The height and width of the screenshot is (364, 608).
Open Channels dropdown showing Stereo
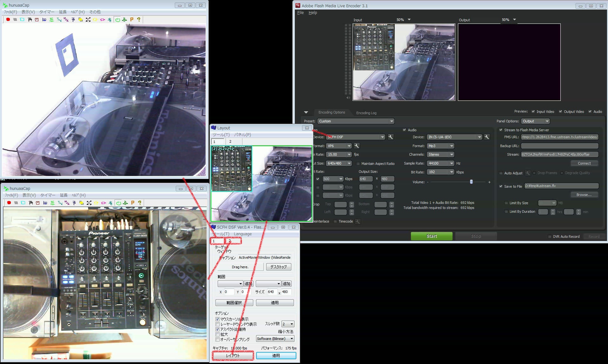440,154
